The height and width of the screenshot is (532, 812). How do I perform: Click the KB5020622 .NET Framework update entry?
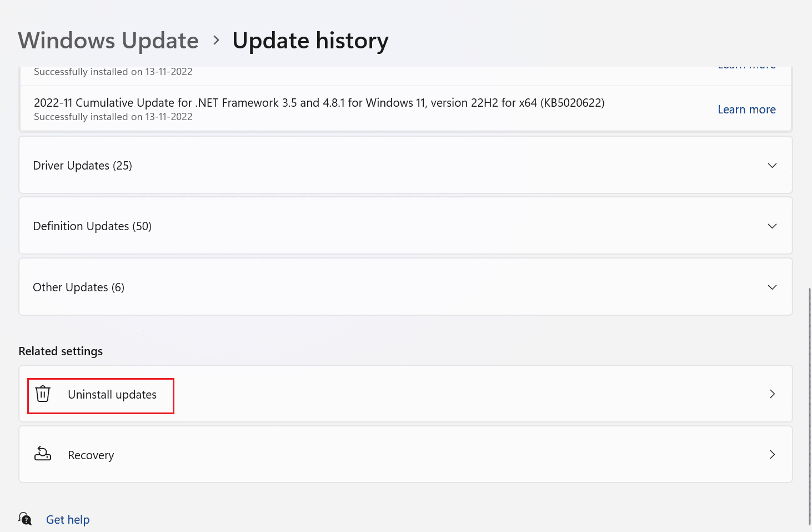click(405, 109)
